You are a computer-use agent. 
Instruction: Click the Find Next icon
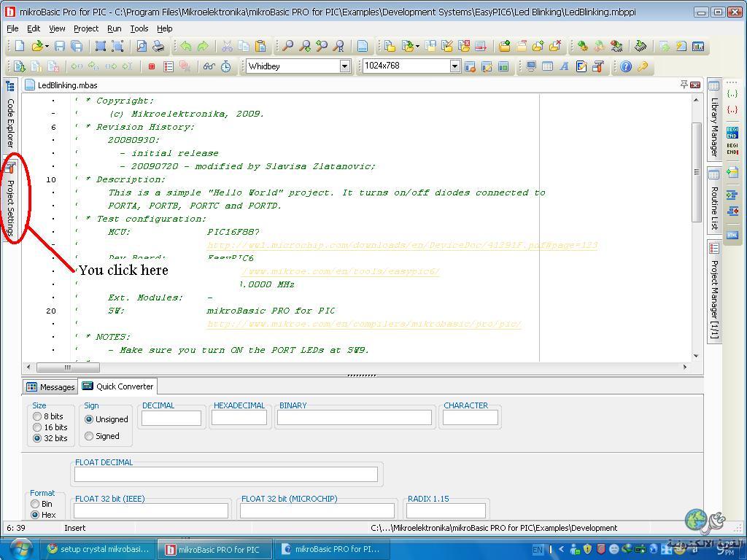(305, 46)
